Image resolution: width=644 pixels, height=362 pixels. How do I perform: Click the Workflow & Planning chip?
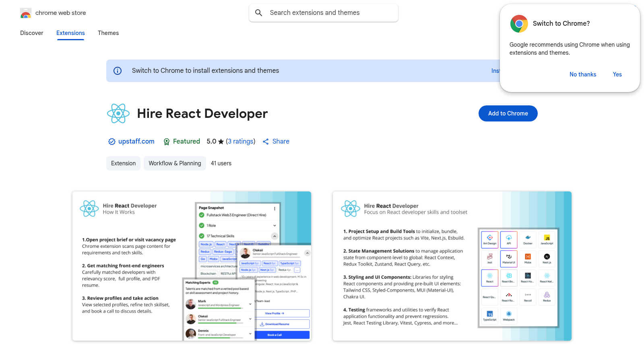point(175,163)
